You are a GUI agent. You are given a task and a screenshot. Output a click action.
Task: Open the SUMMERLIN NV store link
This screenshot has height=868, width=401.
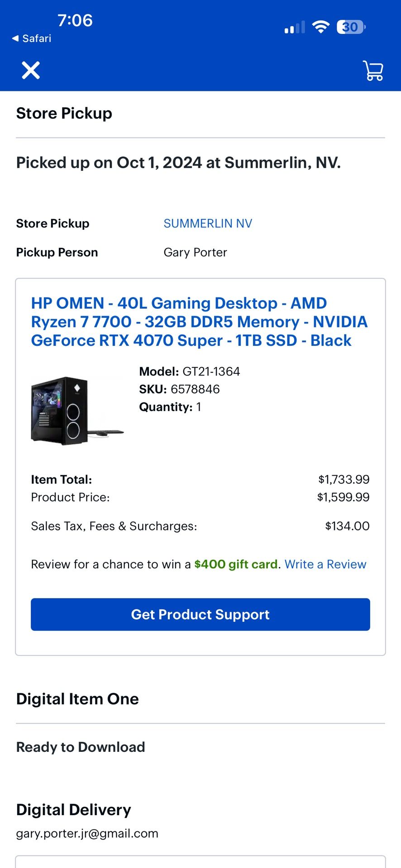[x=208, y=223]
